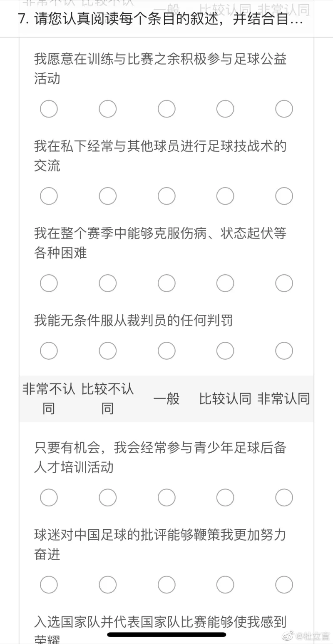Pick 非常认同 for 青少年足球后备人才培训 statement

284,497
